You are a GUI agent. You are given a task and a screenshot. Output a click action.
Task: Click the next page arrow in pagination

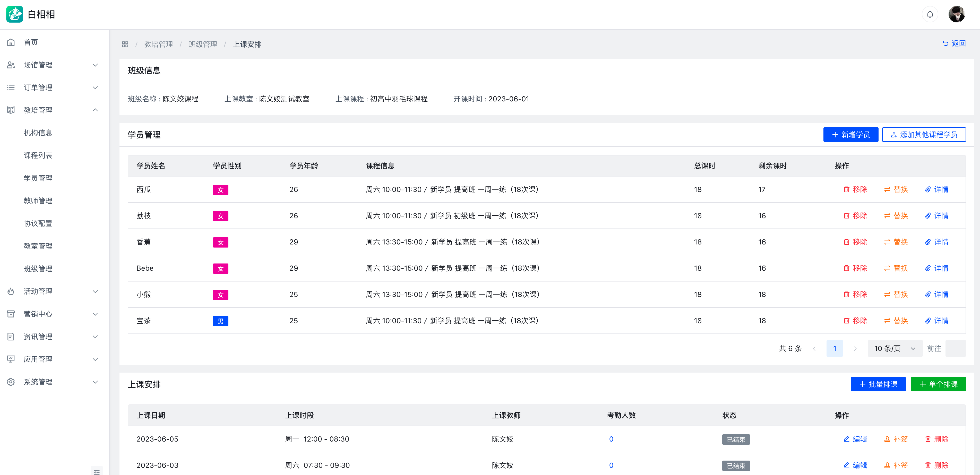pos(855,348)
